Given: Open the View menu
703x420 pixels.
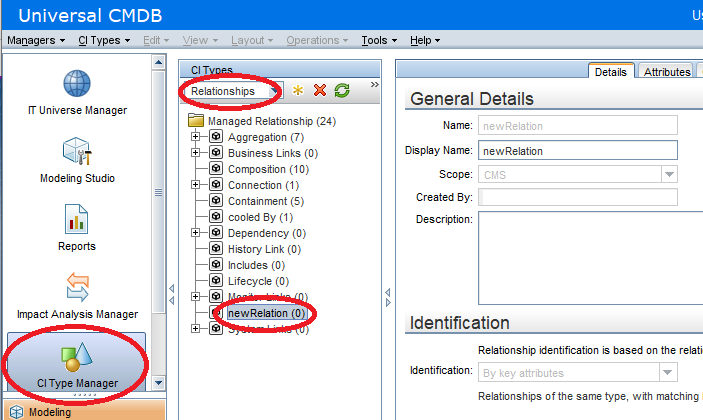Looking at the screenshot, I should coord(200,40).
